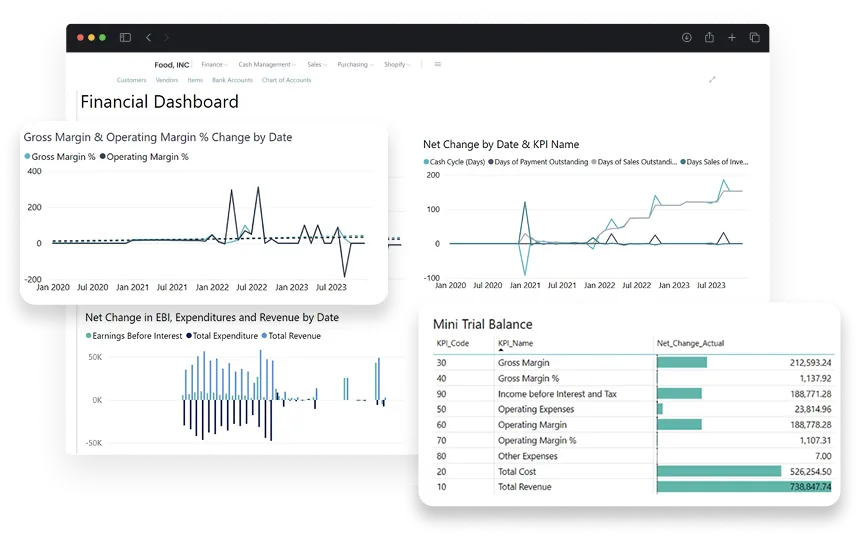Open the Sales navigation menu
The height and width of the screenshot is (537, 860).
(318, 64)
